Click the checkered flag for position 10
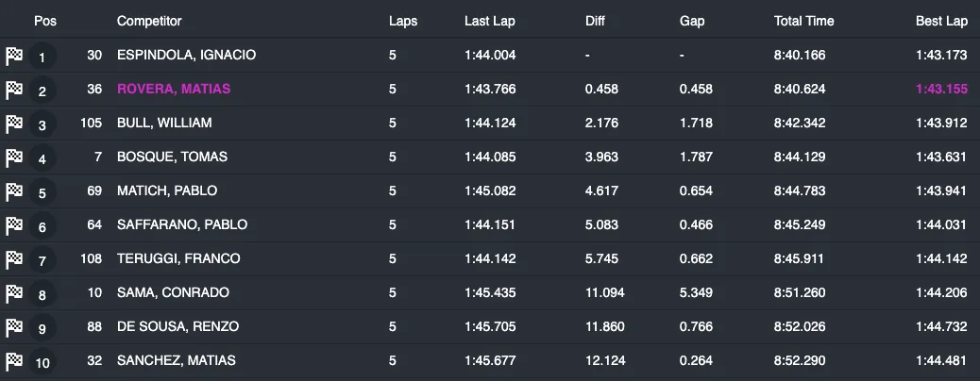Image resolution: width=980 pixels, height=381 pixels. 14,361
